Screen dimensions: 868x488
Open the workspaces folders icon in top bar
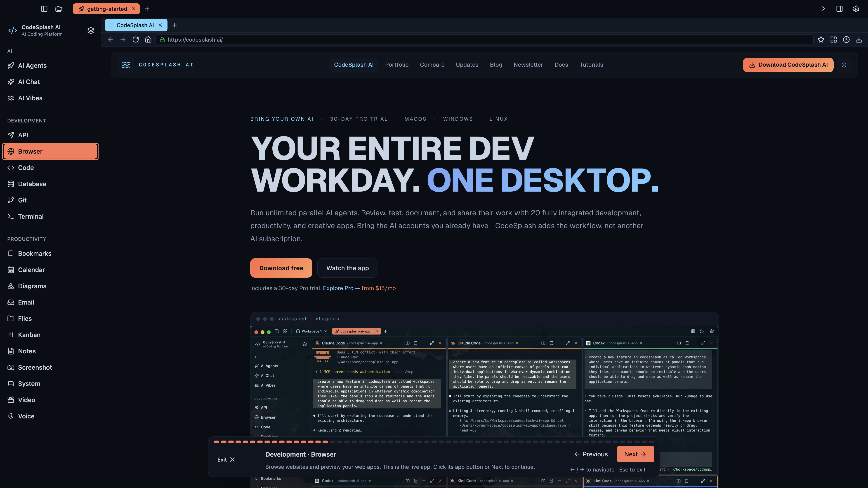pos(59,9)
